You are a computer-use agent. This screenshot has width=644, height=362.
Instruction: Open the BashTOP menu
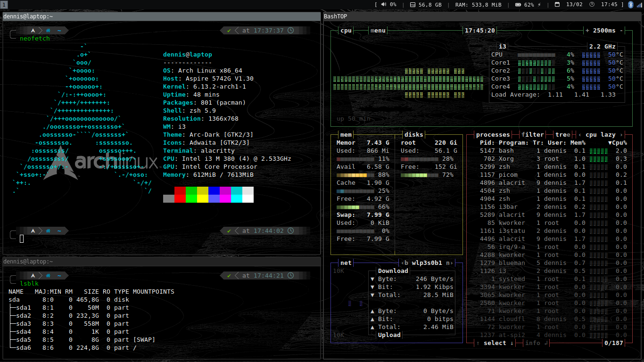coord(378,31)
